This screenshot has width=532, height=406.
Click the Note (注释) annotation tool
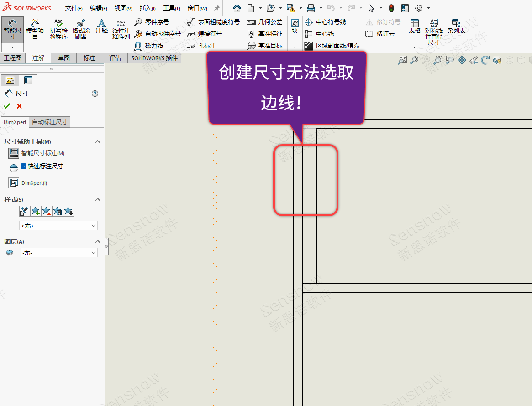tap(102, 26)
